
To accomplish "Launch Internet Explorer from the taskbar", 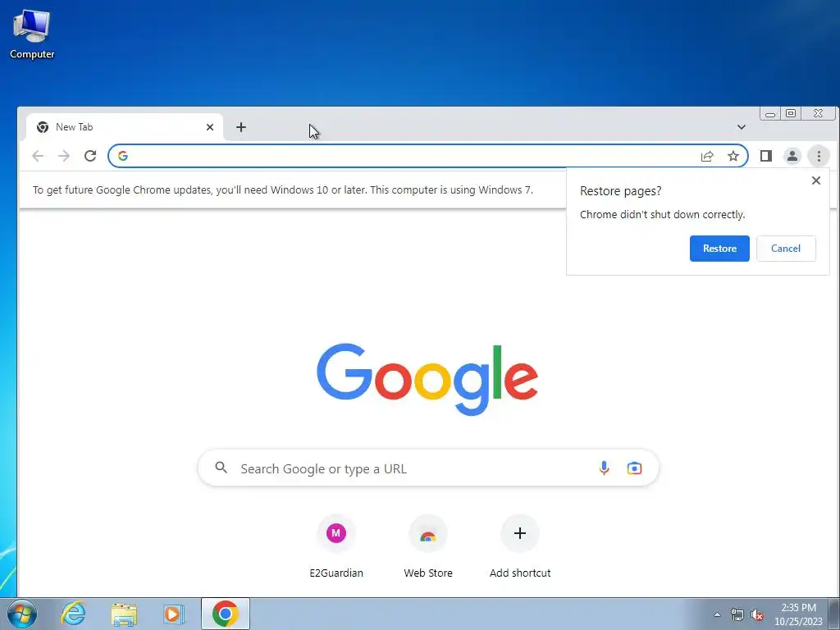I will 73,614.
